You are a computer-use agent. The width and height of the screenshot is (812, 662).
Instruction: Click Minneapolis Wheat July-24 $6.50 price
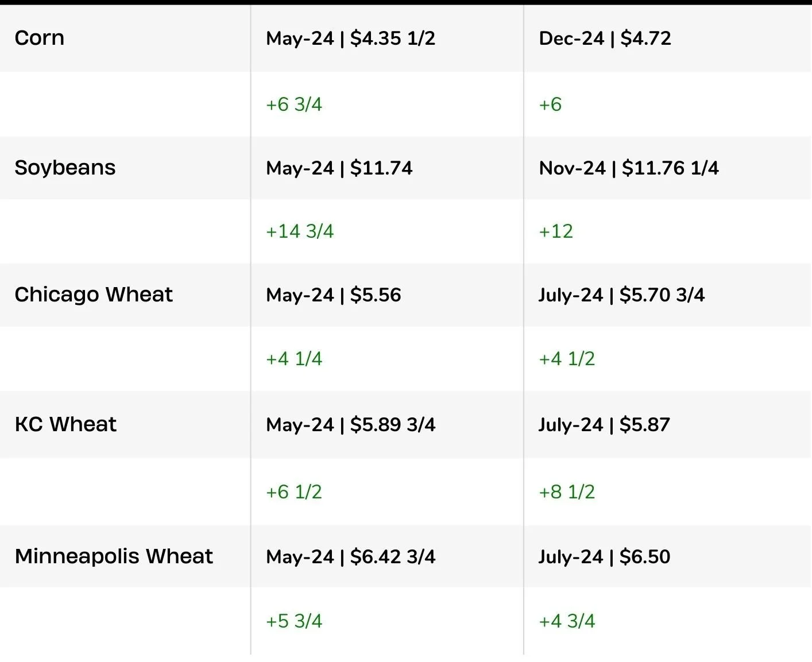[x=604, y=557]
